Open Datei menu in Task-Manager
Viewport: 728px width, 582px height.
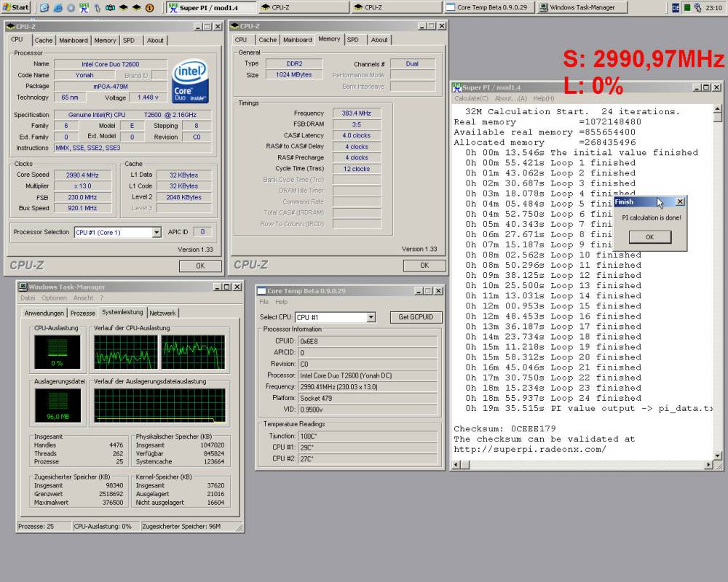coord(28,298)
